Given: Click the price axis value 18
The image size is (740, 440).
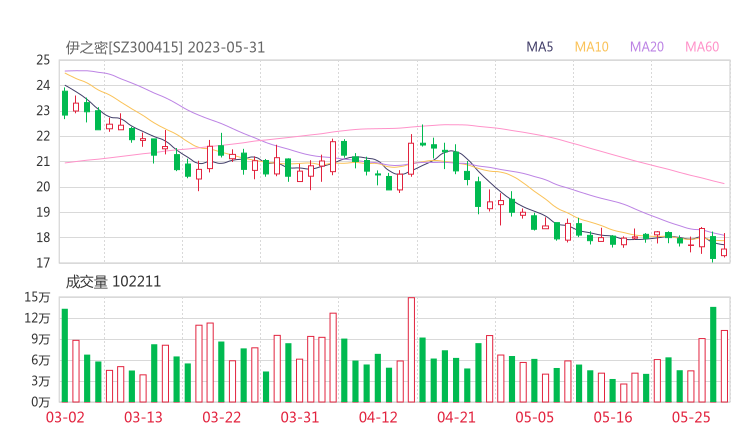Looking at the screenshot, I should tap(43, 237).
